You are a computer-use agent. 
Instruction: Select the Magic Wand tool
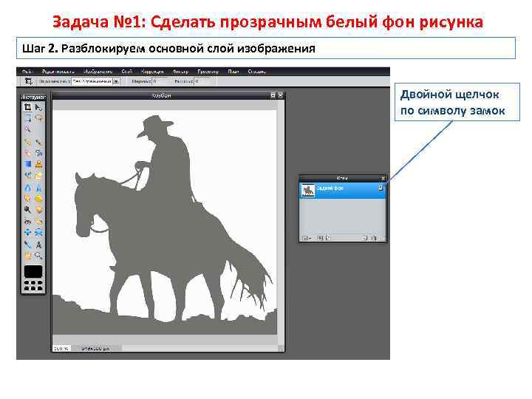coord(28,129)
